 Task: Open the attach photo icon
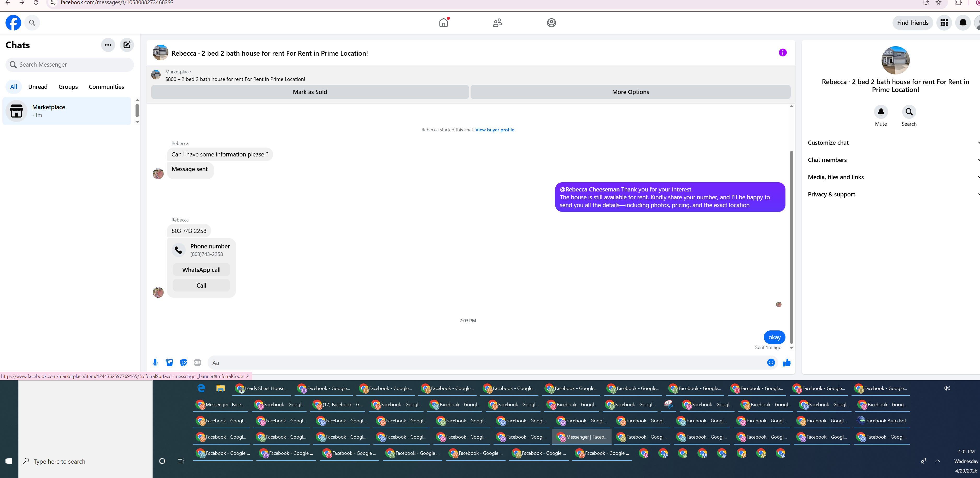click(x=169, y=363)
